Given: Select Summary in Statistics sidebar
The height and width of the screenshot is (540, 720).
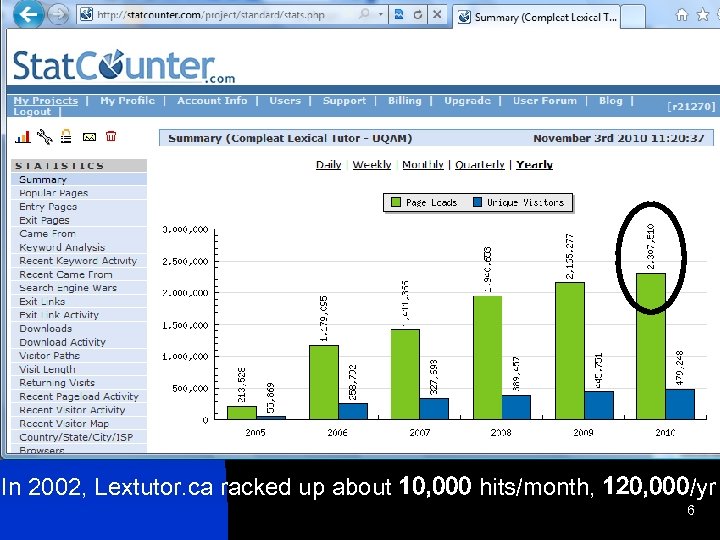Looking at the screenshot, I should 79,180.
